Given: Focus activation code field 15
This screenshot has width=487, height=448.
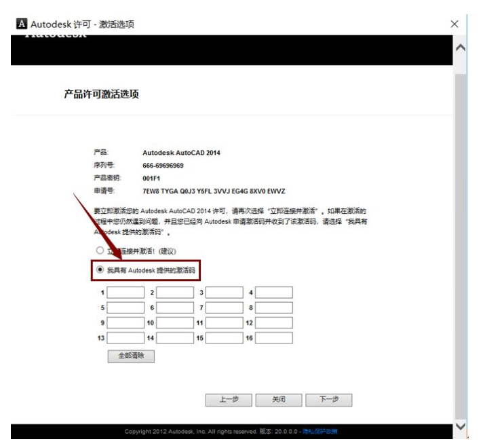Looking at the screenshot, I should pyautogui.click(x=225, y=338).
